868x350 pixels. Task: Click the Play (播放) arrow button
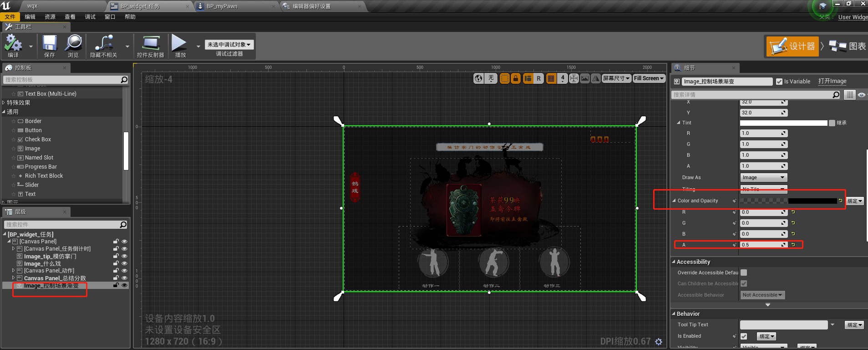click(179, 43)
